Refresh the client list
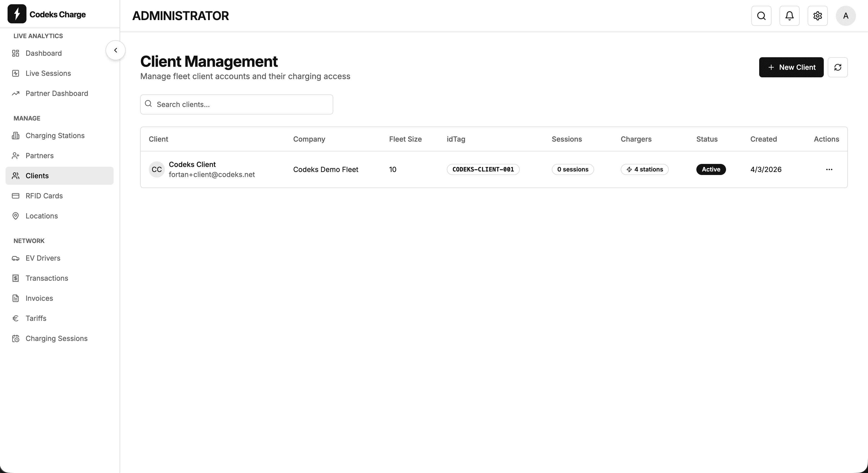868x473 pixels. point(838,67)
